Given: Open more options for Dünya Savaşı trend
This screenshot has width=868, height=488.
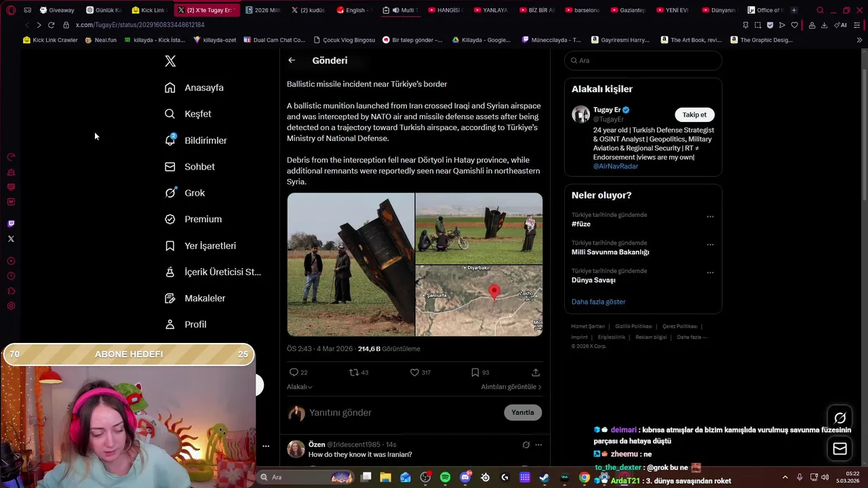Looking at the screenshot, I should tap(710, 272).
